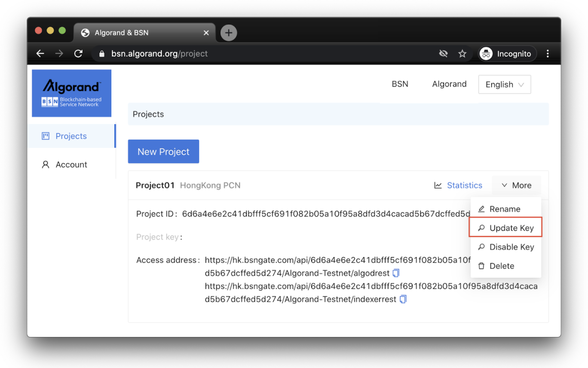Open the English language dropdown
588x368 pixels.
point(504,84)
